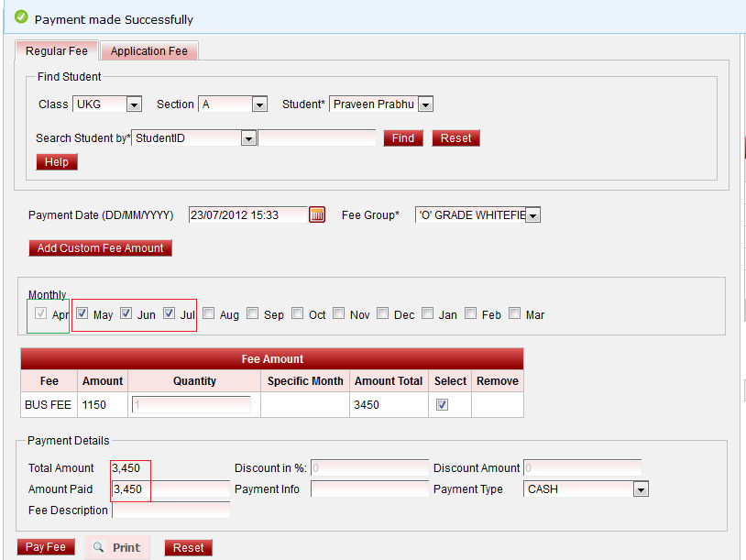Image resolution: width=746 pixels, height=560 pixels.
Task: Click the Find button
Action: coord(402,138)
